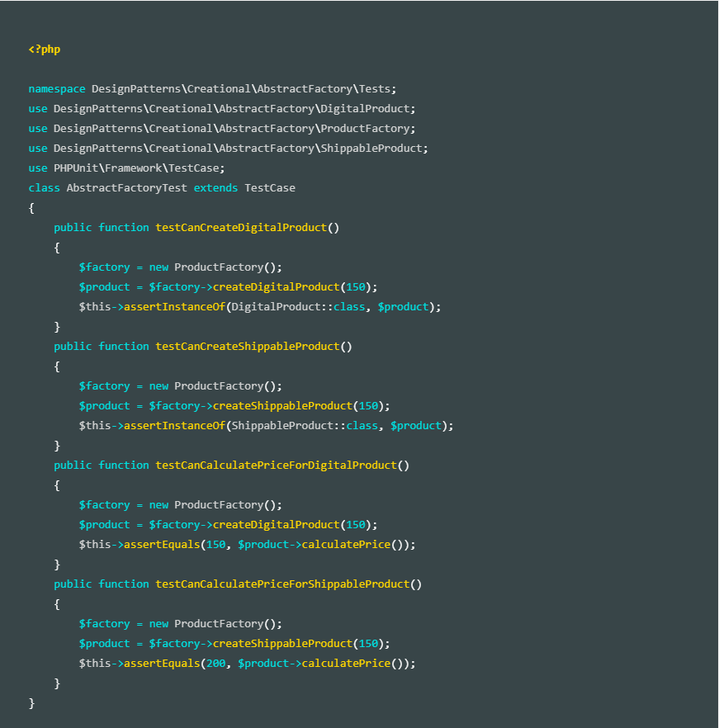The height and width of the screenshot is (728, 719).
Task: Click the final closing brace of the class
Action: tap(31, 703)
